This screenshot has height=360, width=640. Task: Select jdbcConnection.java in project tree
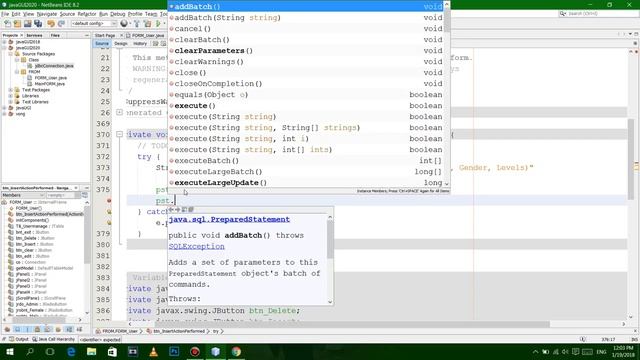tap(54, 66)
